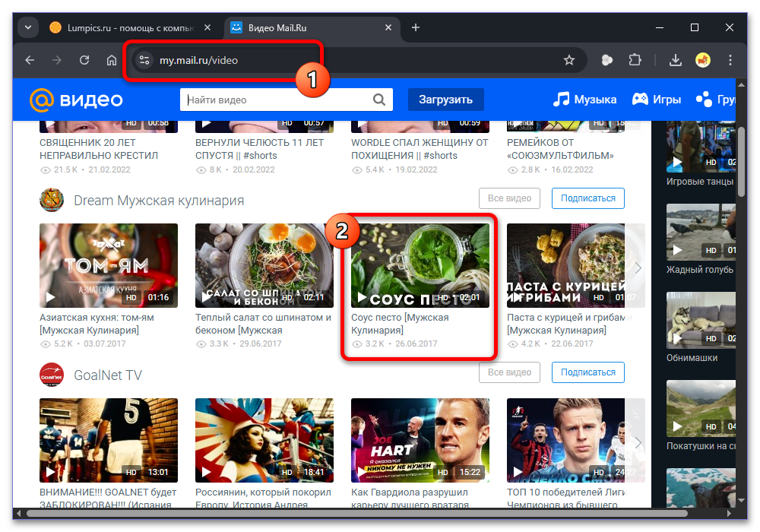Click the address bar showing my.mail.ru/video
The height and width of the screenshot is (532, 760).
[x=359, y=60]
